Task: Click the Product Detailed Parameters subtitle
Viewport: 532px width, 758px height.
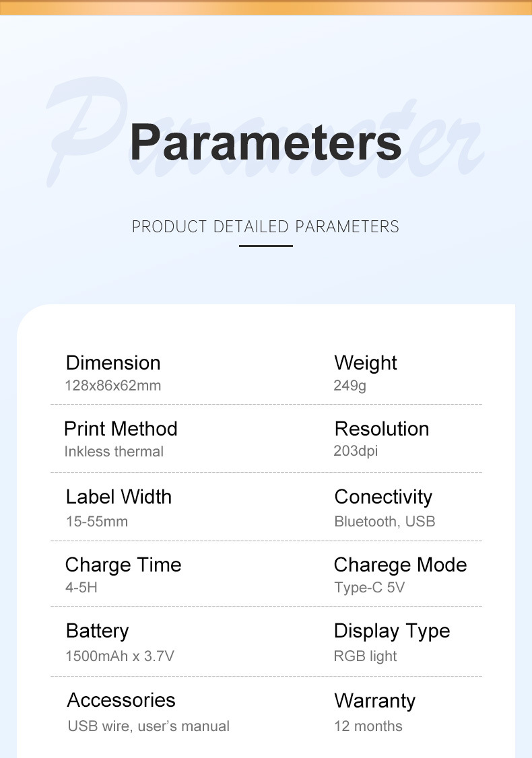Action: pyautogui.click(x=265, y=227)
